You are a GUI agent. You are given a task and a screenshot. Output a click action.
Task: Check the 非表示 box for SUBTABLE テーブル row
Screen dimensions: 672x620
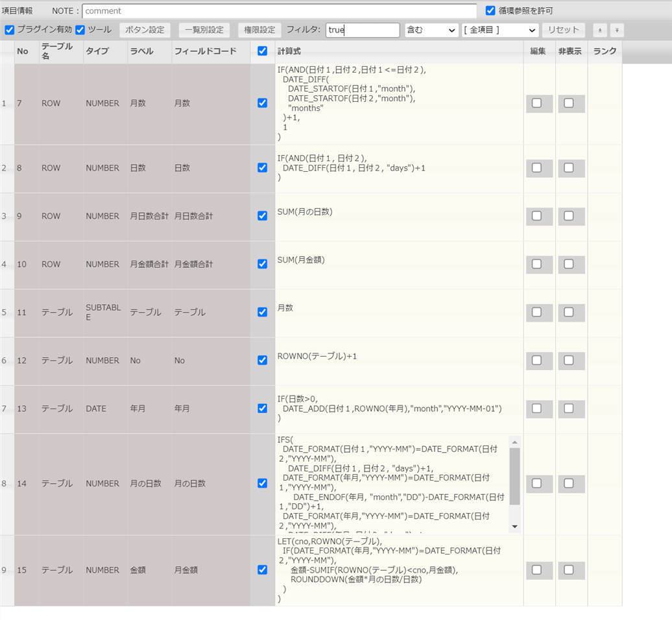click(569, 312)
